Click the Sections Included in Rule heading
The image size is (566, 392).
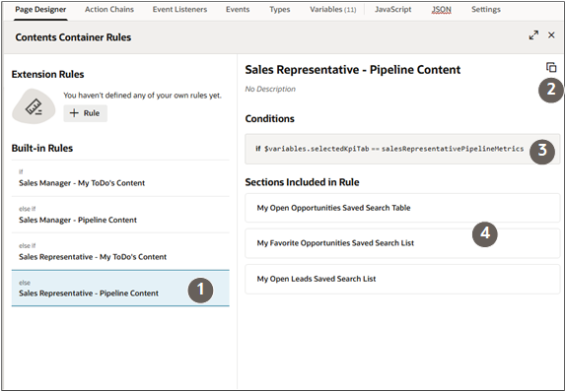tap(302, 182)
